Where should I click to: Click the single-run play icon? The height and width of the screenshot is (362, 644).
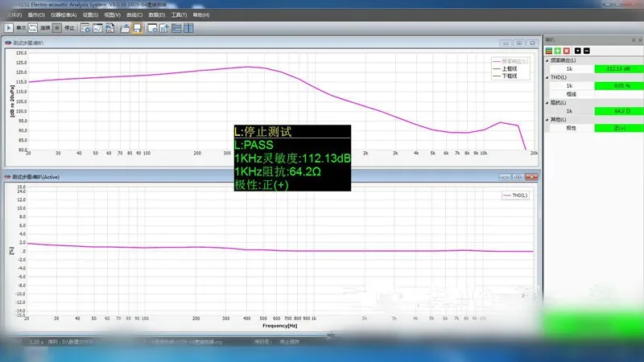coord(10,28)
